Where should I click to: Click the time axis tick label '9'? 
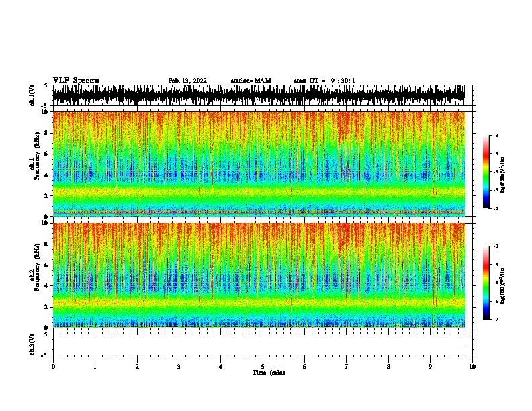pos(430,367)
